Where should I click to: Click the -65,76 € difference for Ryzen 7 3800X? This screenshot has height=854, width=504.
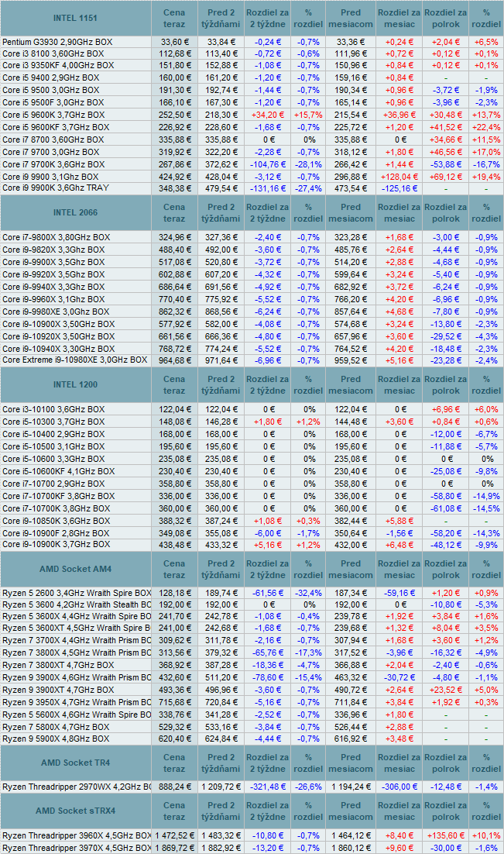pos(267,653)
